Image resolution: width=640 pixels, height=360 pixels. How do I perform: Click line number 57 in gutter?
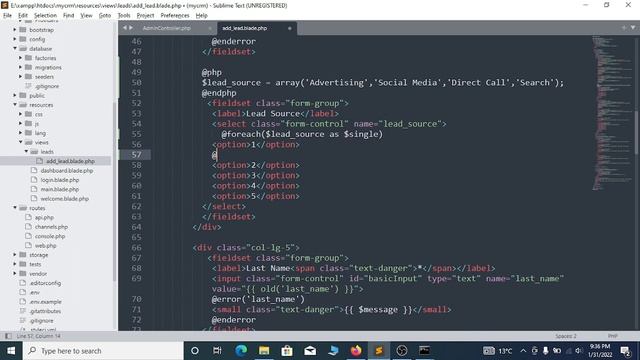(x=136, y=155)
